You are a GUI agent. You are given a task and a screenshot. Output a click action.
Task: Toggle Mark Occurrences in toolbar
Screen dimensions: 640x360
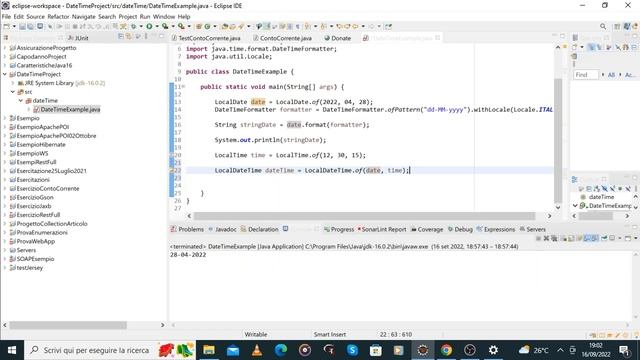[267, 27]
